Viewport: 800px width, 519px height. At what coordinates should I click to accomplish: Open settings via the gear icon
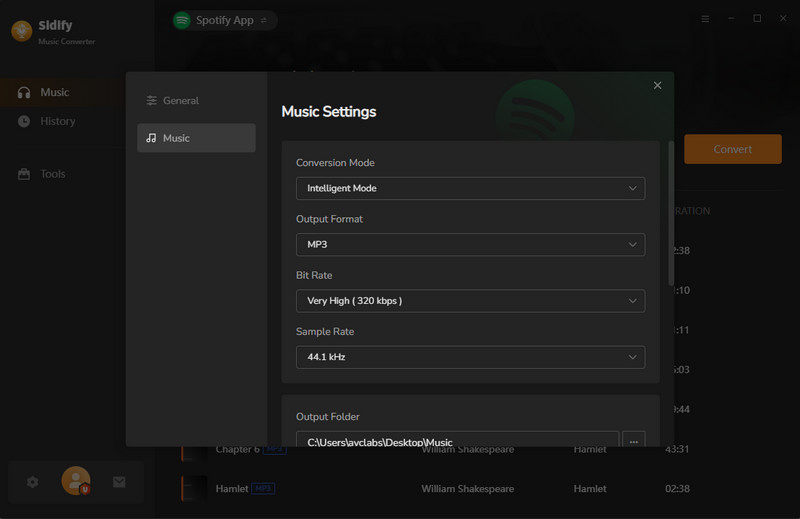[33, 482]
